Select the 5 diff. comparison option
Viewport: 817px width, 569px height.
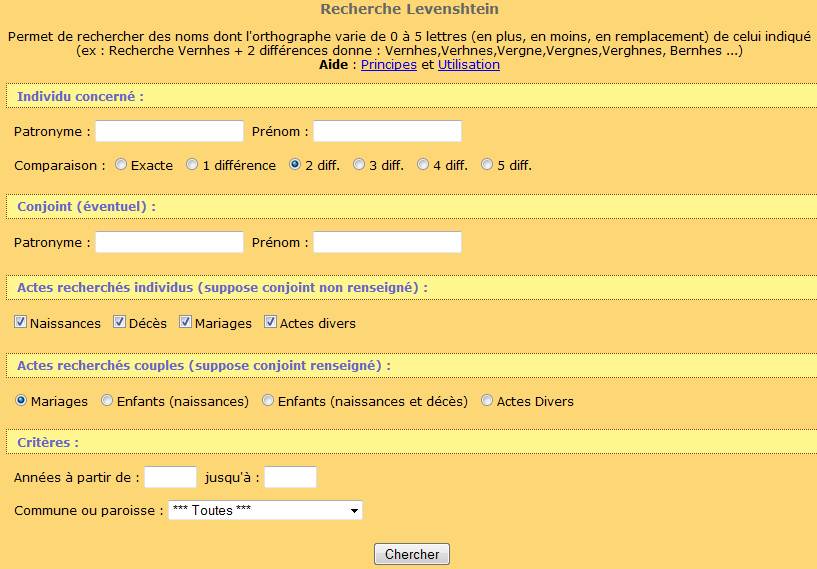pos(487,165)
